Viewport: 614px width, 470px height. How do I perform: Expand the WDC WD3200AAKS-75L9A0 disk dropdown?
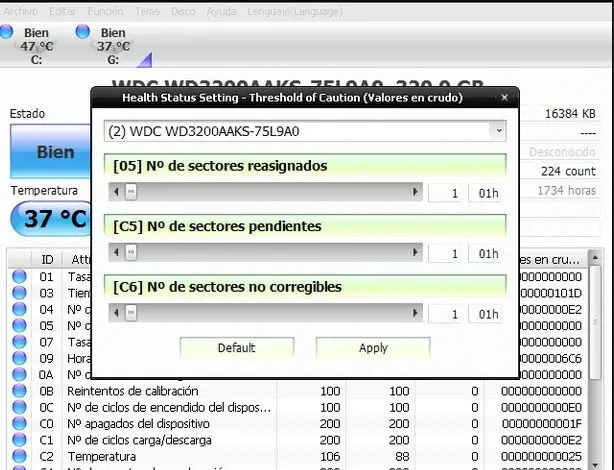[x=498, y=131]
